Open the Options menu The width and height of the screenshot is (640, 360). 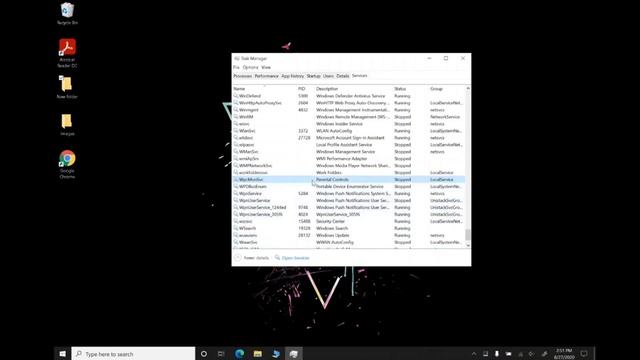pos(251,67)
